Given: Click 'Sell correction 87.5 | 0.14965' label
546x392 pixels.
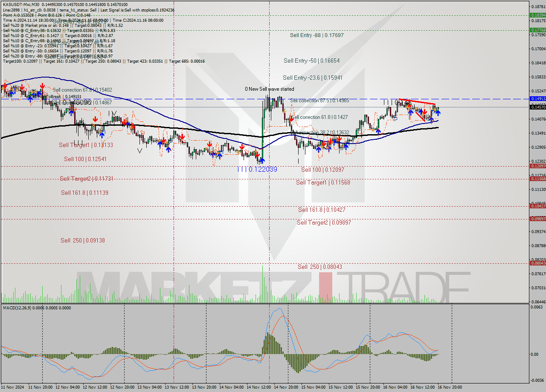Looking at the screenshot, I should pyautogui.click(x=319, y=101).
